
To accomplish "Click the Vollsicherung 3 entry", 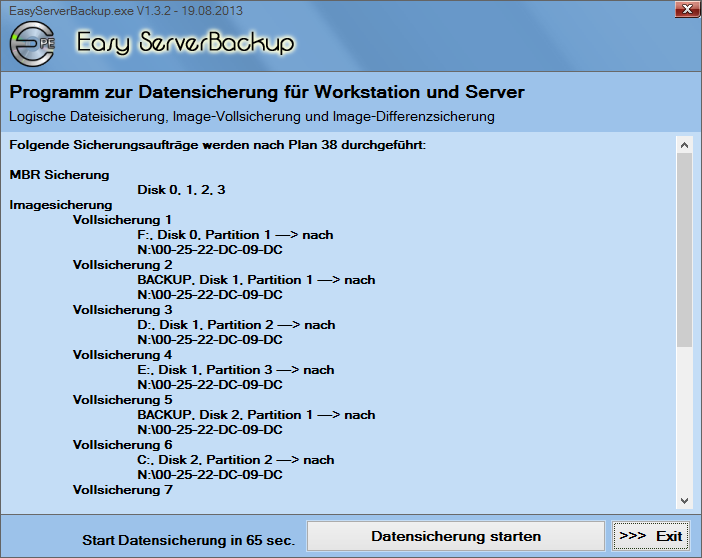I will tap(122, 310).
